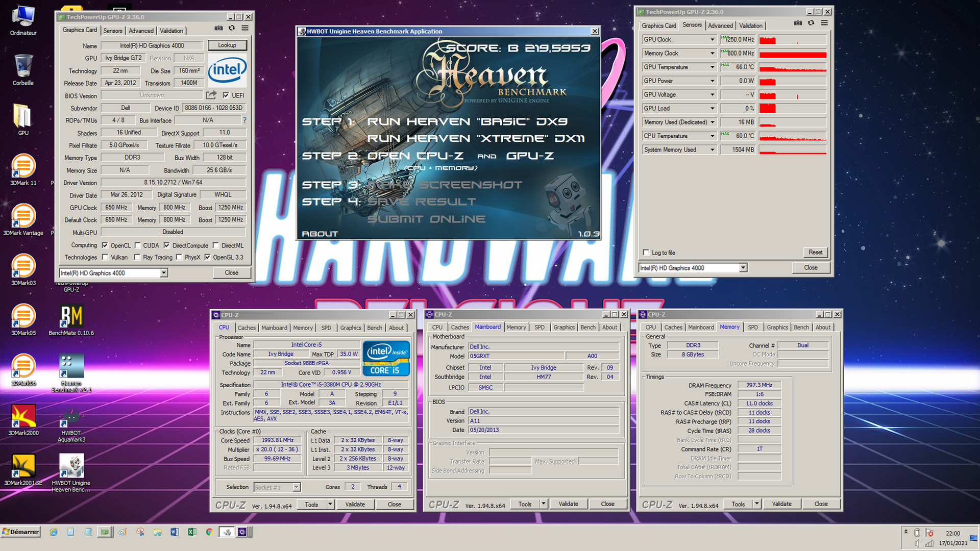Open the Corbeille recycle bin
980x551 pixels.
(23, 70)
